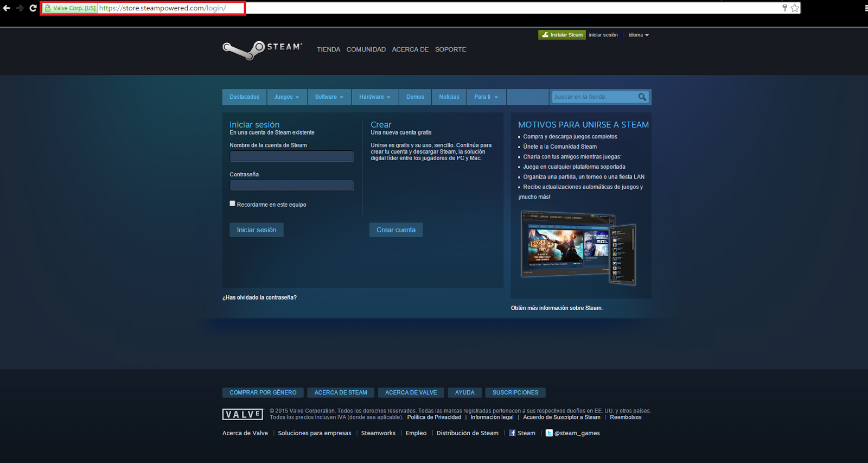Click ¿Has olvidado la contraseña? link

pos(259,297)
